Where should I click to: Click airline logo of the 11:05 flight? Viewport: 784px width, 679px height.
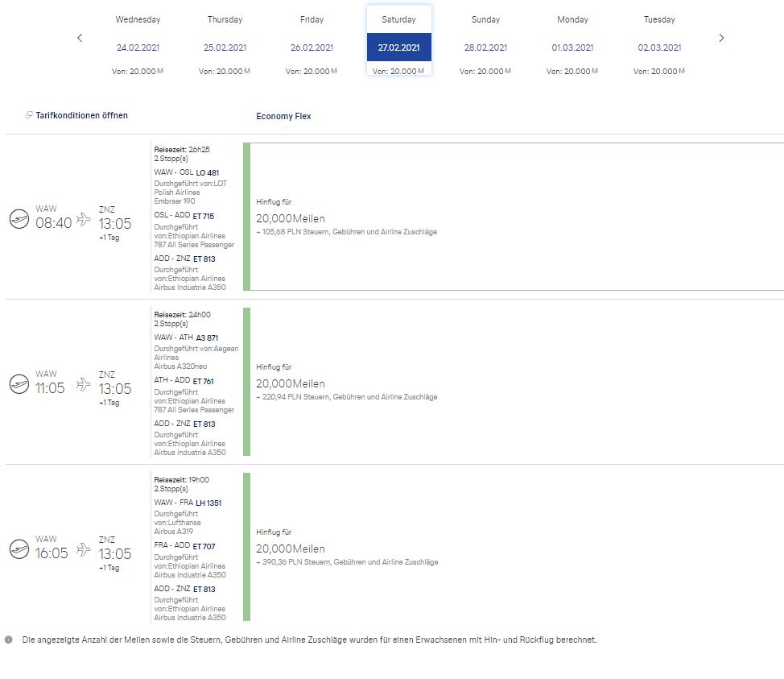pyautogui.click(x=19, y=383)
